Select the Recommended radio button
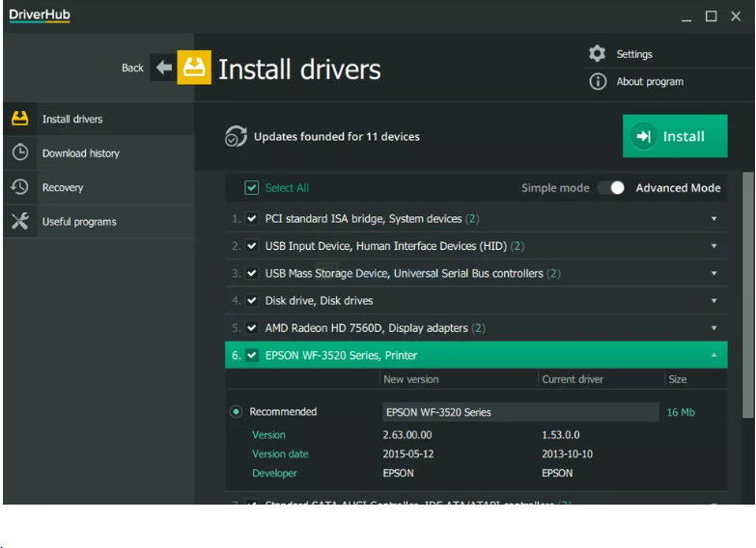756x548 pixels. (x=236, y=412)
